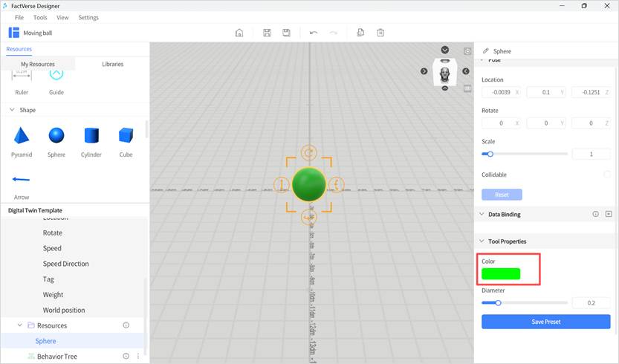Screen dimensions: 619x364
Task: Open the green Color swatch
Action: click(501, 273)
